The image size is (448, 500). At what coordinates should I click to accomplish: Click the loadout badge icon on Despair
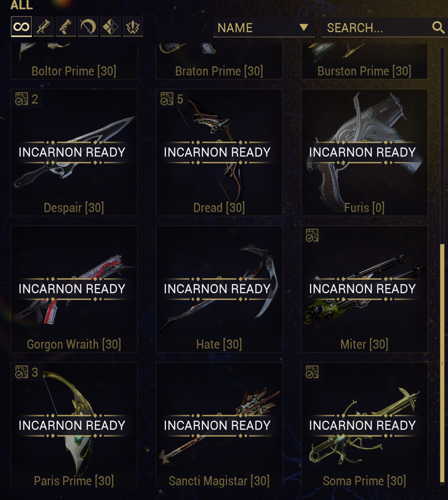pyautogui.click(x=22, y=99)
